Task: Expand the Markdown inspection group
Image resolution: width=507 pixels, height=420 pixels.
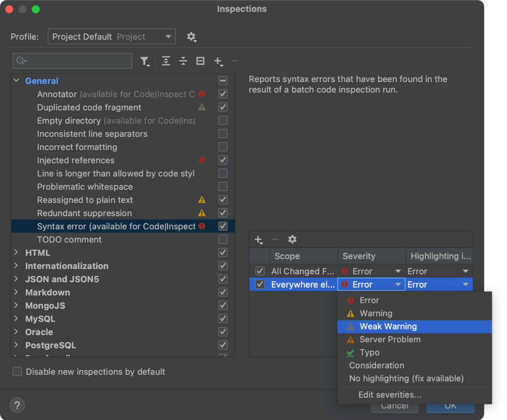Action: [x=16, y=292]
